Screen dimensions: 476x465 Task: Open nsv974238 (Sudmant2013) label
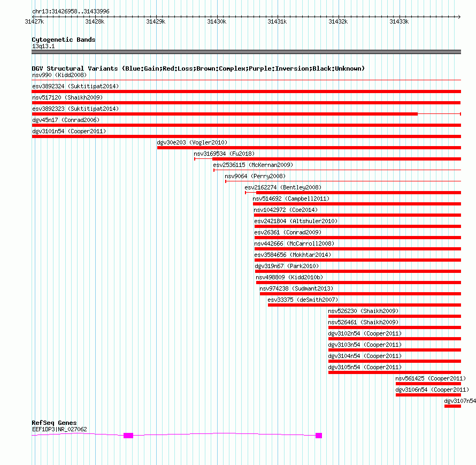point(296,288)
